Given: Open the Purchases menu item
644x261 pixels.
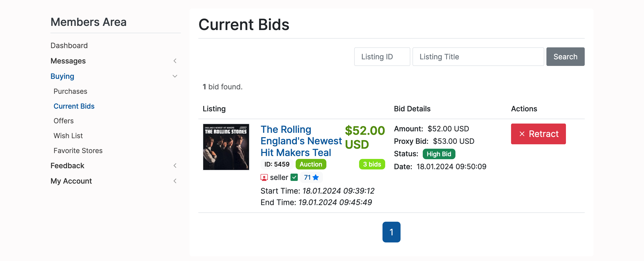Looking at the screenshot, I should 70,91.
